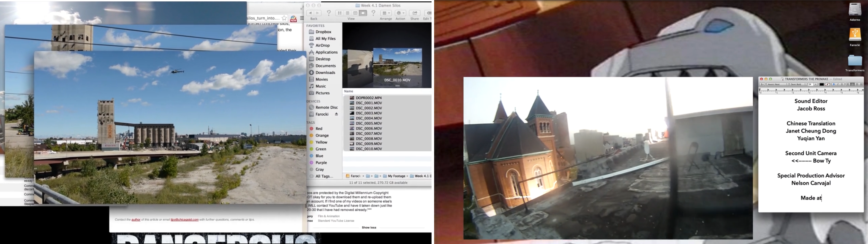The image size is (868, 244).
Task: Switch Finder to list view
Action: (x=347, y=13)
